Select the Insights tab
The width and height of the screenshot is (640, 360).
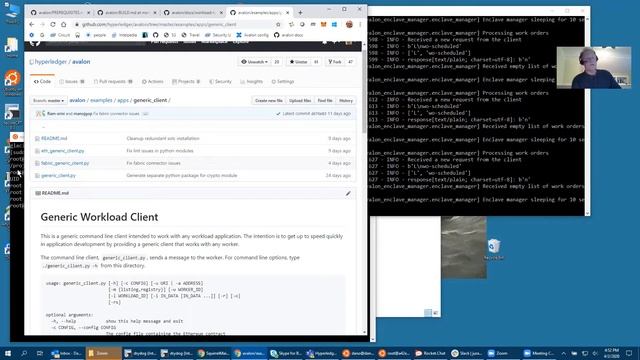point(251,82)
